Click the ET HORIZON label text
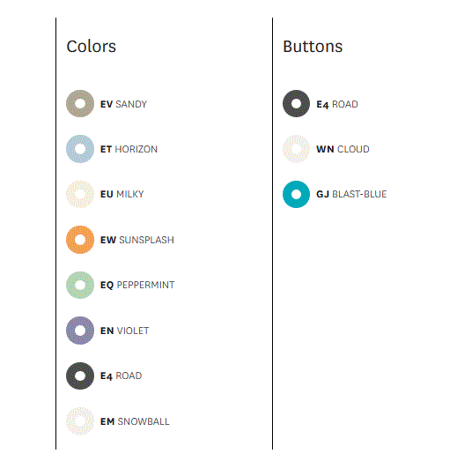Image resolution: width=457 pixels, height=476 pixels. tap(129, 149)
